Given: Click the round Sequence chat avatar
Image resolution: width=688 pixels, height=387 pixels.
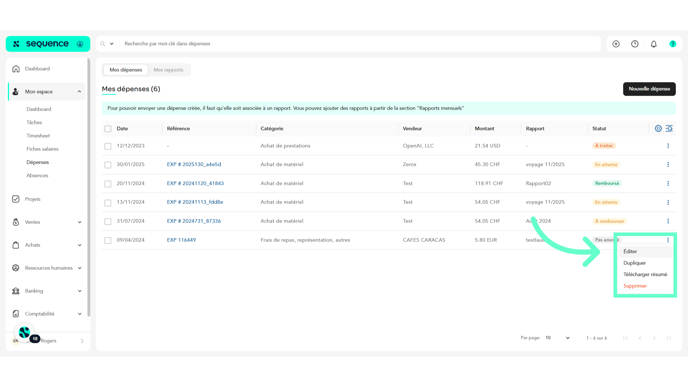Looking at the screenshot, I should [x=25, y=333].
